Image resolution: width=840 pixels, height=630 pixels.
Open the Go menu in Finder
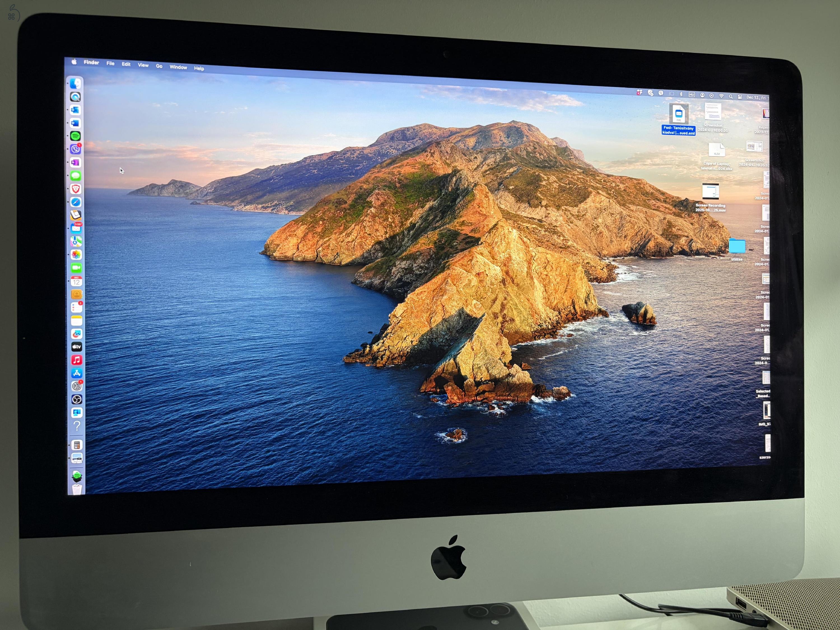159,66
